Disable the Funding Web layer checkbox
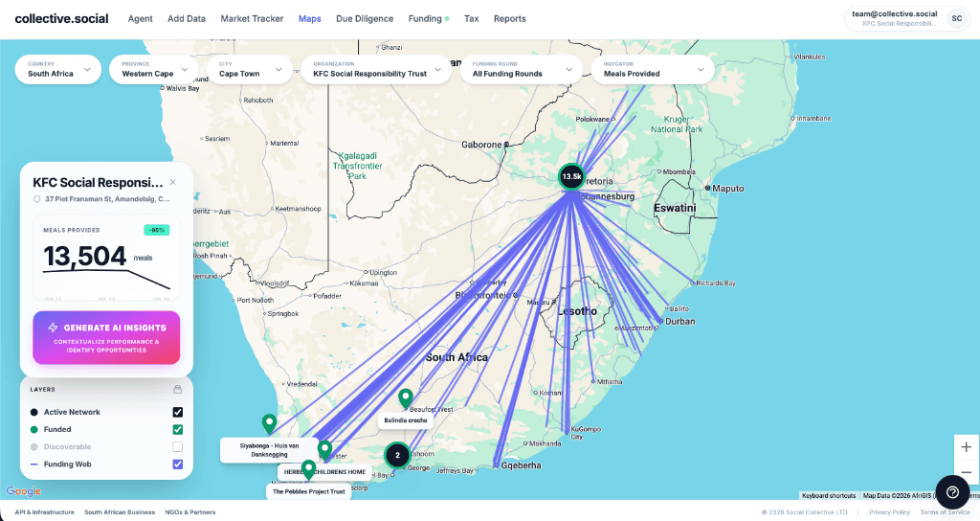 (x=177, y=464)
